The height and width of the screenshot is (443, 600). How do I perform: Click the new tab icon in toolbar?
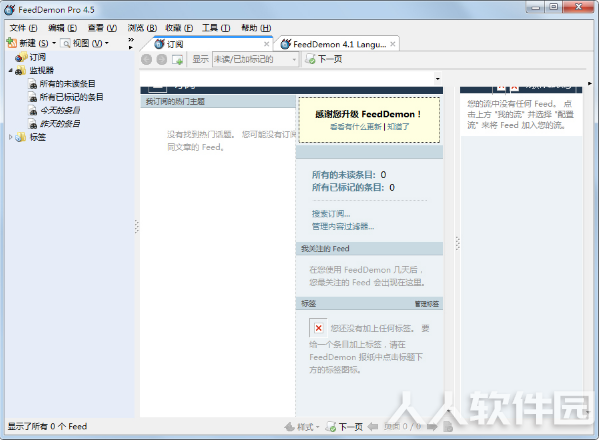(x=178, y=60)
